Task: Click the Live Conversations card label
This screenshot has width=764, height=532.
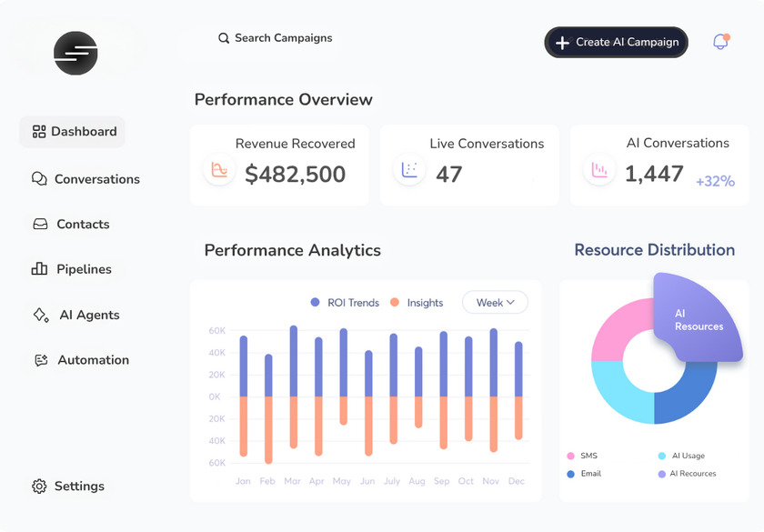Action: click(x=487, y=144)
